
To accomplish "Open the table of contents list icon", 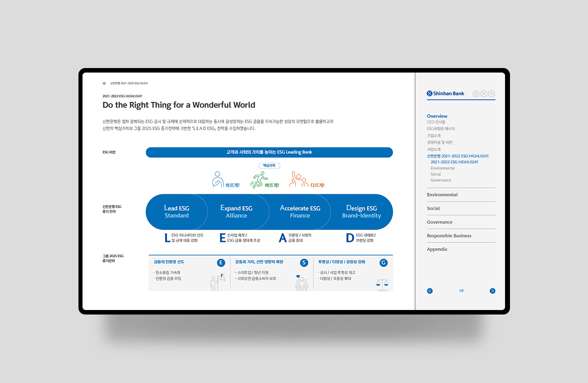I will coord(483,94).
